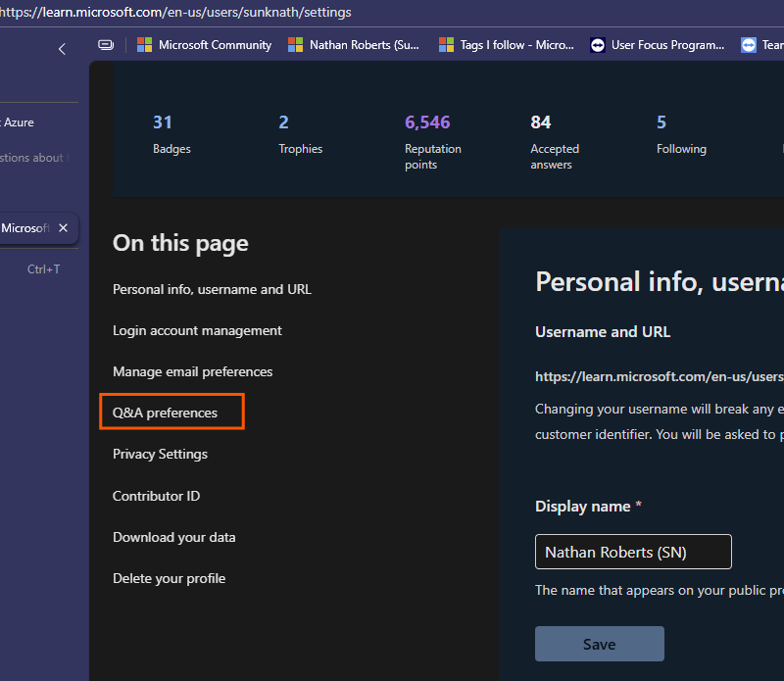Jump to Manage email preferences
Viewport: 784px width, 681px height.
coord(192,371)
